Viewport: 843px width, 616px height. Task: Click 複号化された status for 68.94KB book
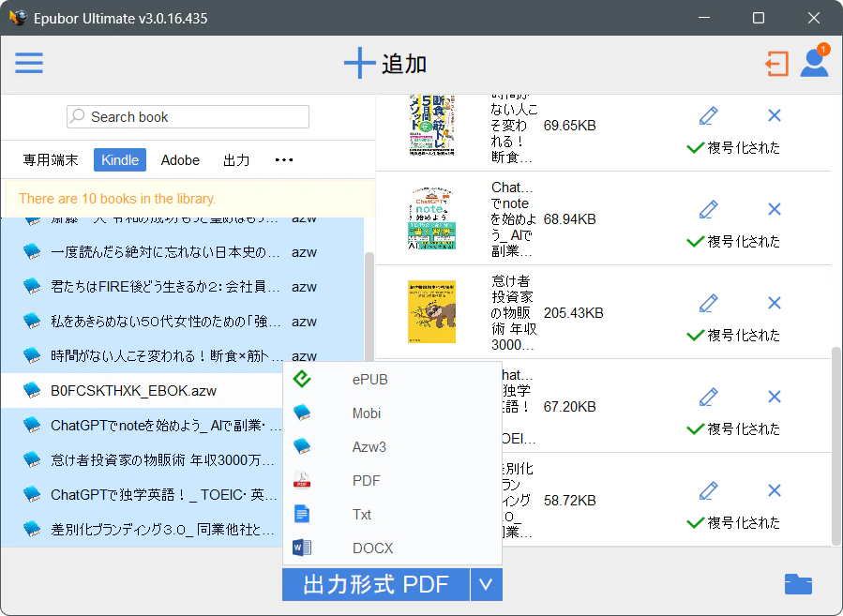(x=733, y=242)
